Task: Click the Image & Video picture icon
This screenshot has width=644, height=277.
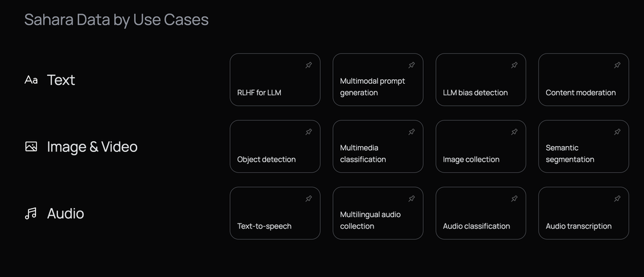Action: 31,147
